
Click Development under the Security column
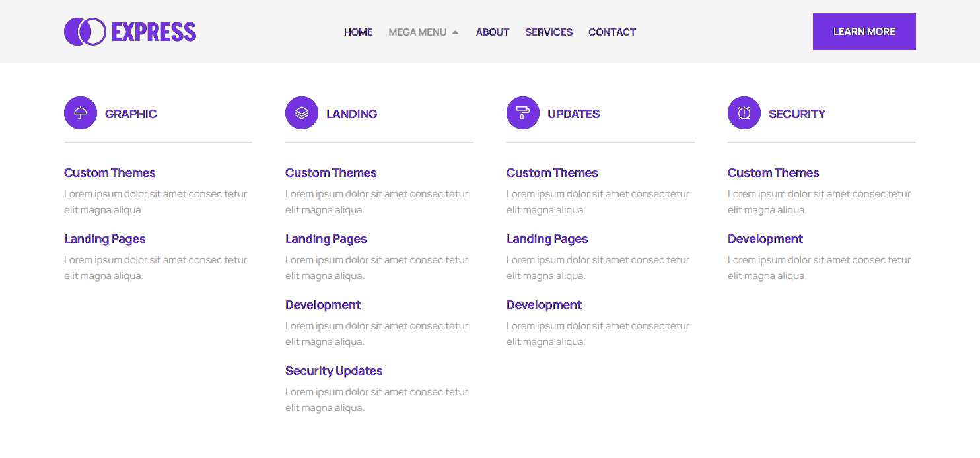765,239
